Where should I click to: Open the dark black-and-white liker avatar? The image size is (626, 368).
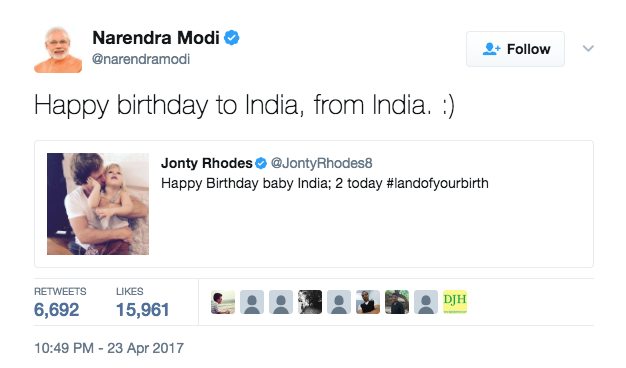click(310, 302)
